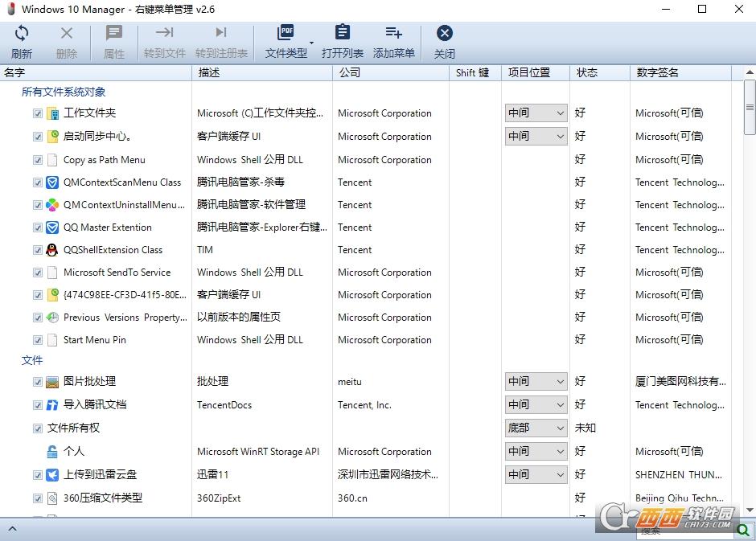This screenshot has width=756, height=541.
Task: Open position dropdown for 启动同步中心
Action: click(536, 137)
